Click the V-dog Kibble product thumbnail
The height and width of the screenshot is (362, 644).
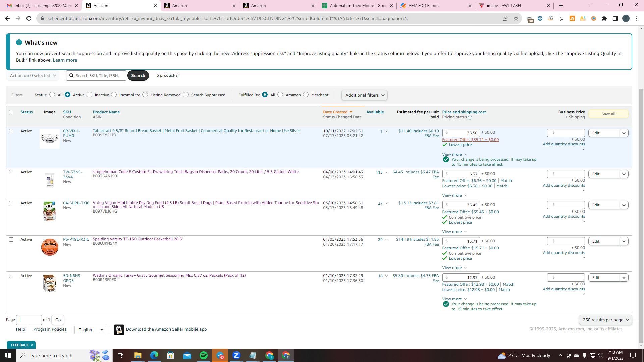(x=50, y=211)
